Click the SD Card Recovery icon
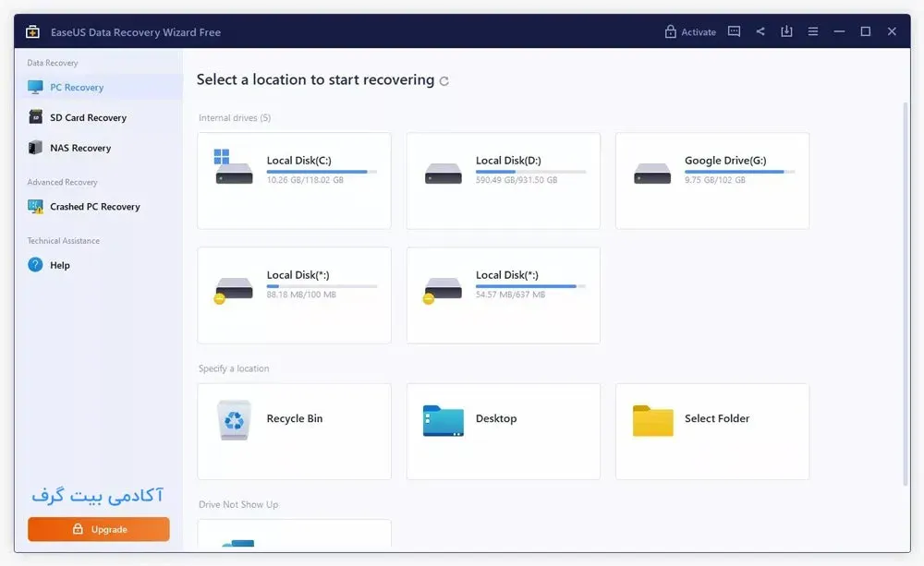The height and width of the screenshot is (566, 924). (35, 117)
